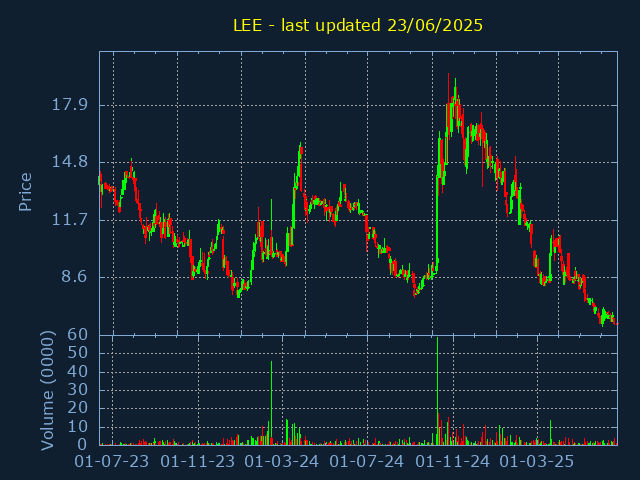Screen dimensions: 640x480
Task: Click the 01-07-24 date label
Action: (x=367, y=462)
